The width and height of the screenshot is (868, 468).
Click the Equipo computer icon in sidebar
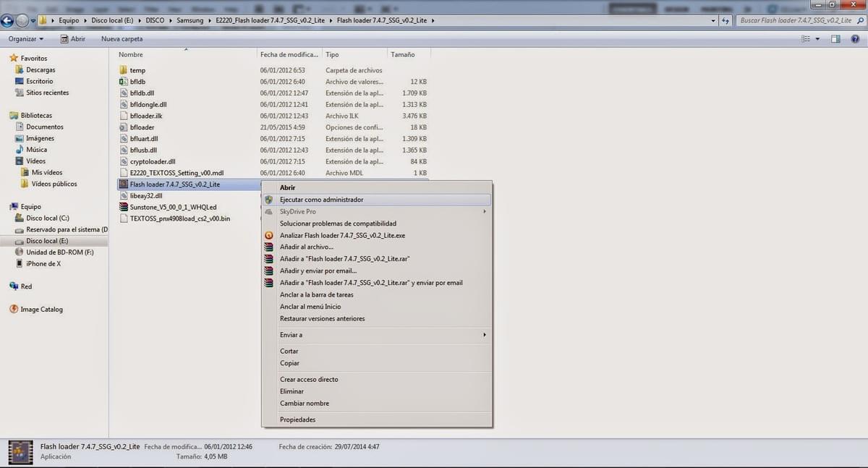(14, 206)
